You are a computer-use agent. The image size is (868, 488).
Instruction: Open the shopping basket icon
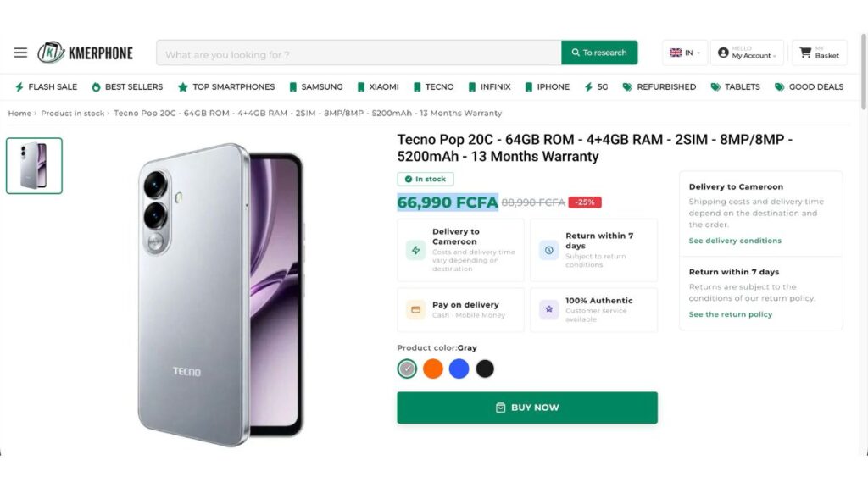[x=805, y=53]
